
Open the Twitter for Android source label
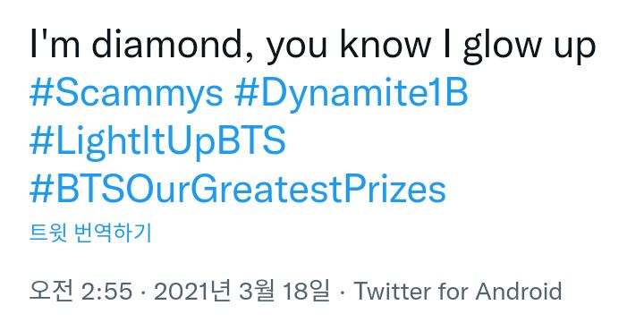[x=458, y=292]
